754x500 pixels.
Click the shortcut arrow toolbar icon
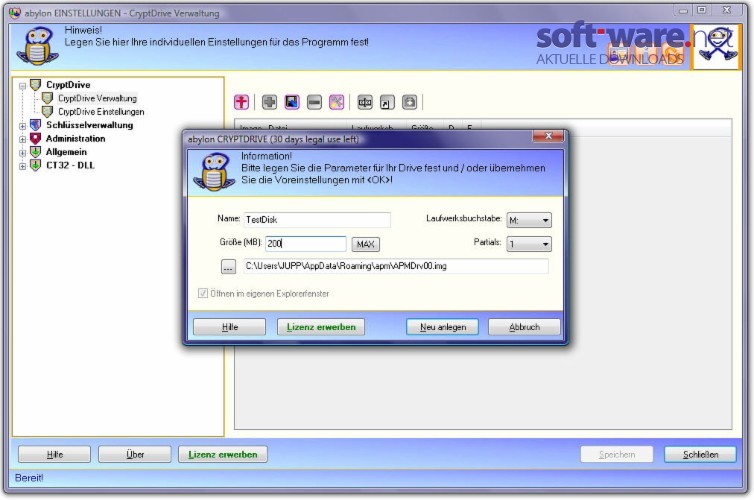(387, 102)
